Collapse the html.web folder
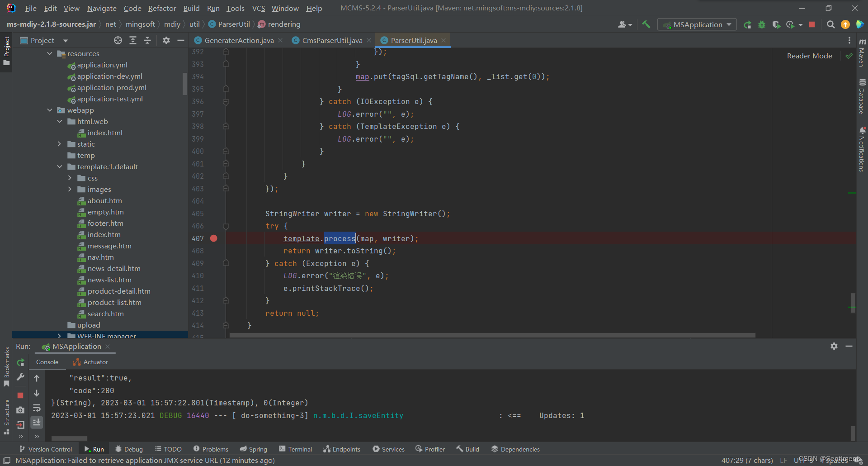This screenshot has height=466, width=868. pos(60,121)
